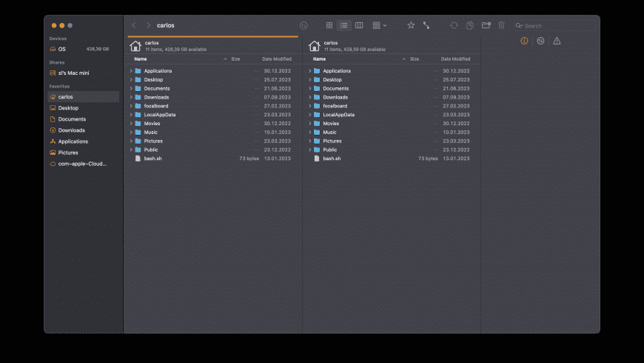This screenshot has height=363, width=644.
Task: Open the transfer activity toolbar icon
Action: click(x=303, y=25)
